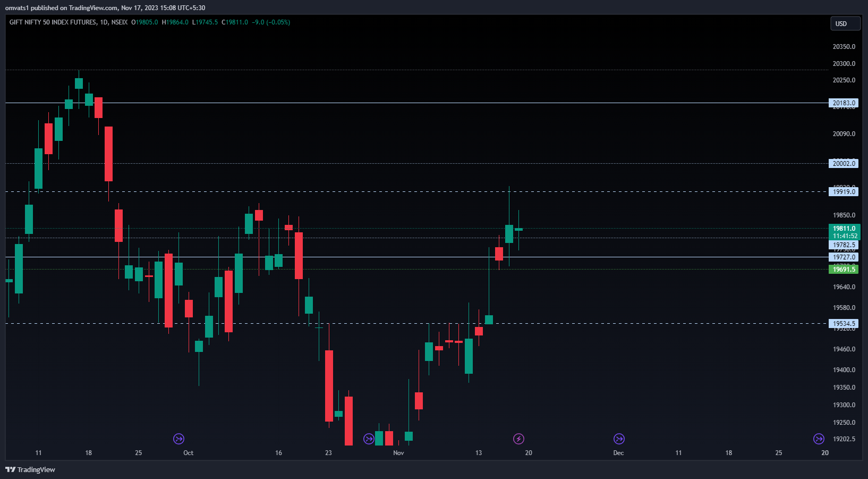Click the Oct label on the time axis

pos(189,453)
